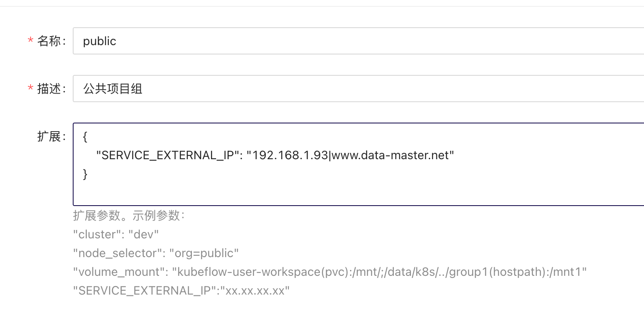Click the "cluster": "dev" example line
The image size is (644, 315).
[x=116, y=235]
